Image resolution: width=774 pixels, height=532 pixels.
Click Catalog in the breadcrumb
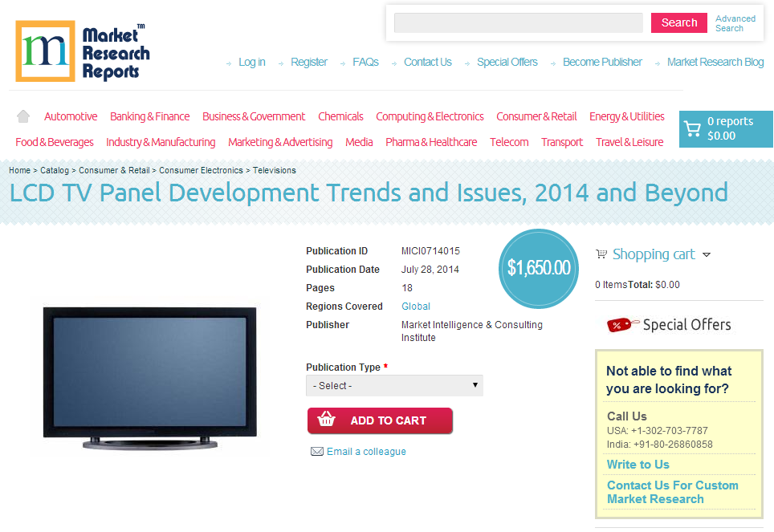55,170
